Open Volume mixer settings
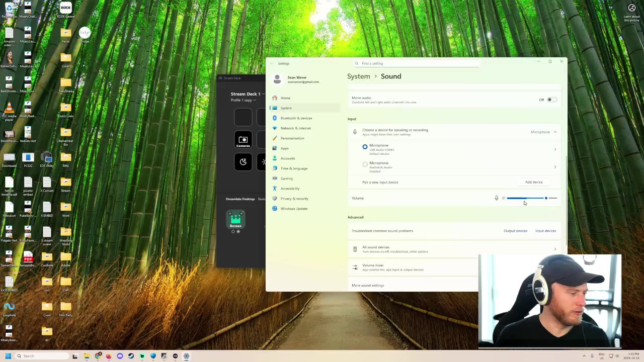Image resolution: width=644 pixels, height=362 pixels. click(414, 267)
